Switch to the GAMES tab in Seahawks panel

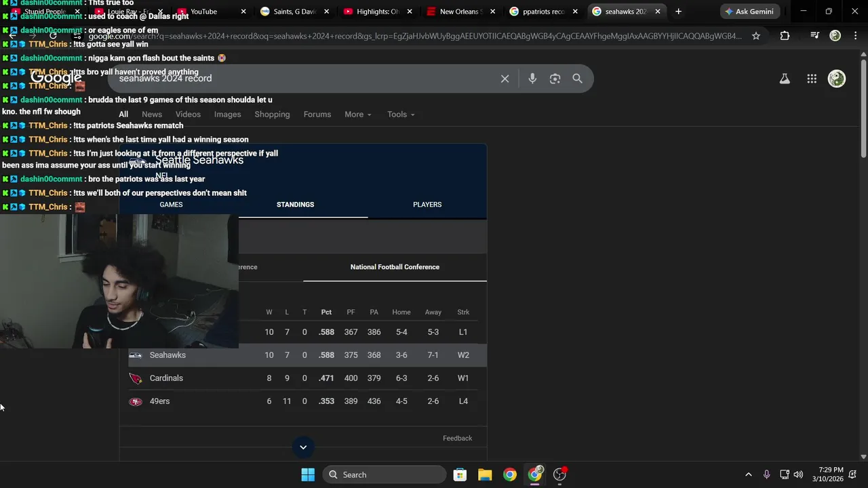point(171,205)
